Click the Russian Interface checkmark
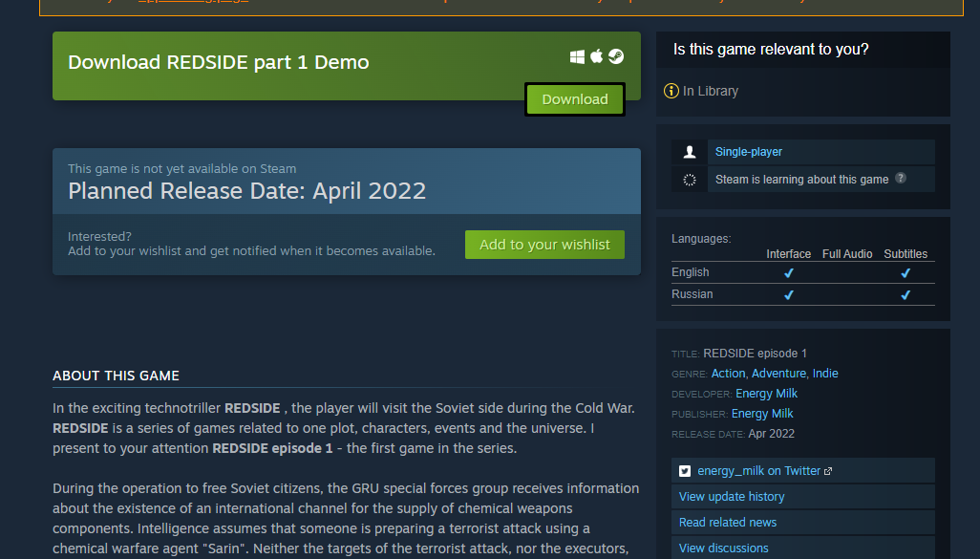Viewport: 980px width, 559px height. (x=789, y=294)
